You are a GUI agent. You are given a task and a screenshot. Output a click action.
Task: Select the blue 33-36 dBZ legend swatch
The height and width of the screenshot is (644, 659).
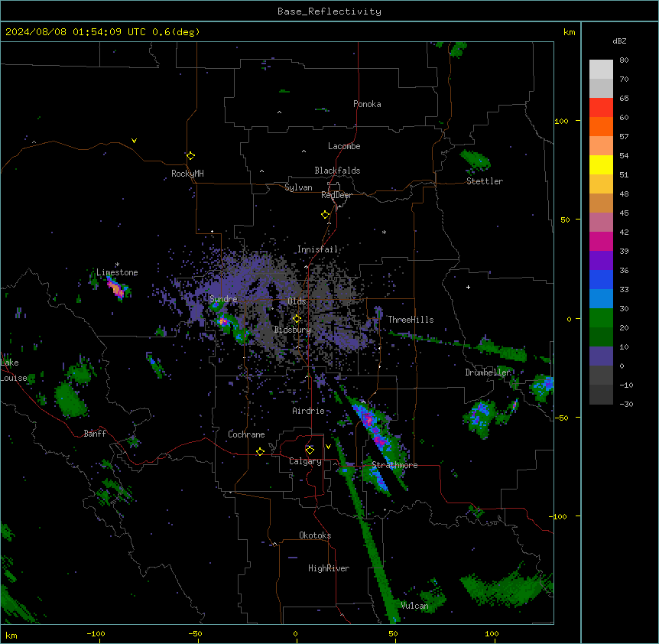click(601, 279)
